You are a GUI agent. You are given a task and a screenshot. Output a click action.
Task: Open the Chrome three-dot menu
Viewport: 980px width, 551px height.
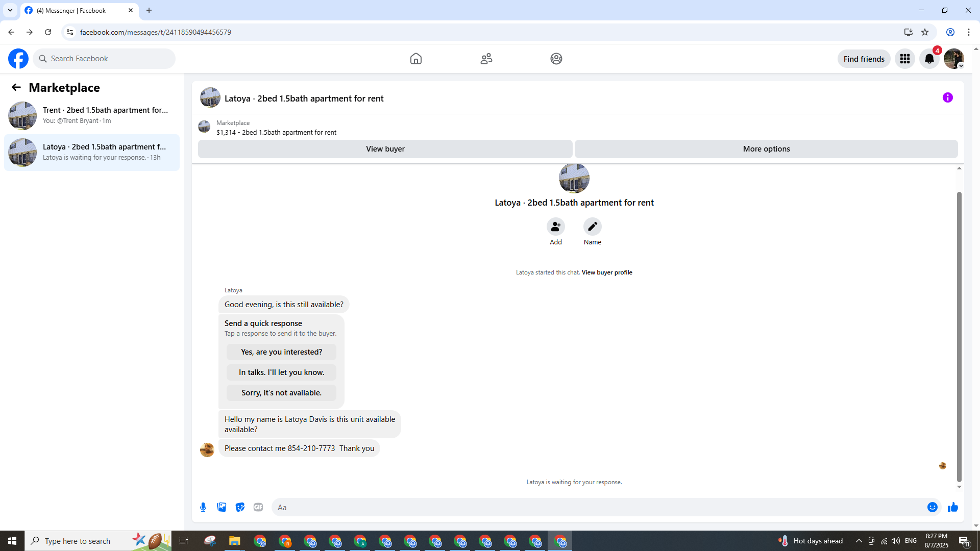click(x=968, y=32)
